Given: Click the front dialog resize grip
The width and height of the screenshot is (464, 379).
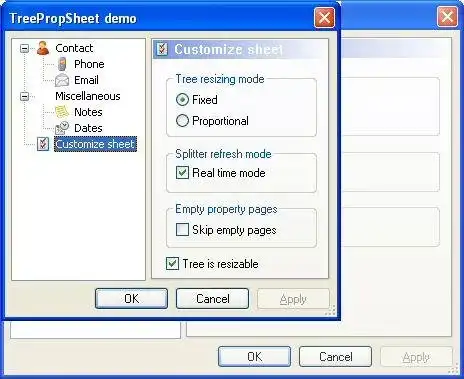Looking at the screenshot, I should [x=331, y=311].
